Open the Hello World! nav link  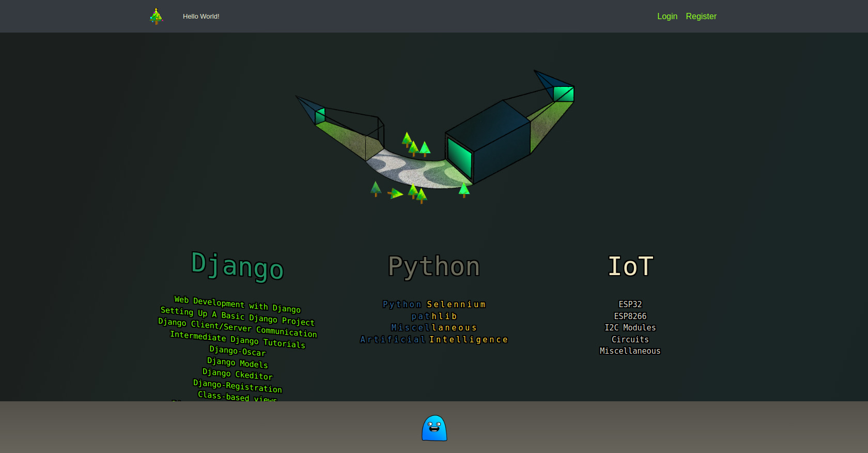(x=201, y=17)
